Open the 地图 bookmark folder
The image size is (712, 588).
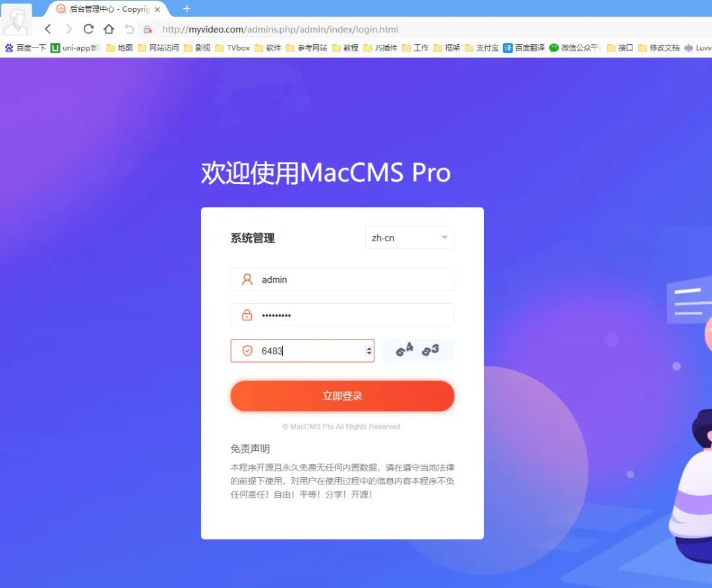pos(119,47)
